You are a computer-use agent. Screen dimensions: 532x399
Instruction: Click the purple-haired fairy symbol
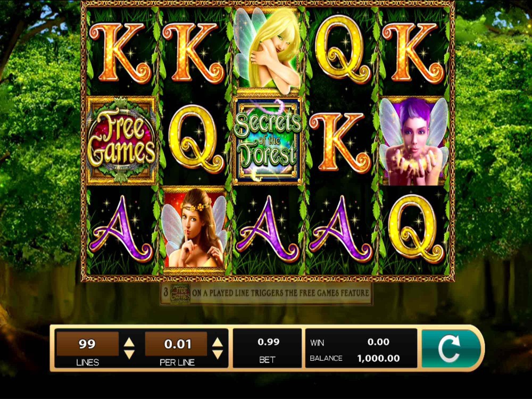[x=413, y=140]
